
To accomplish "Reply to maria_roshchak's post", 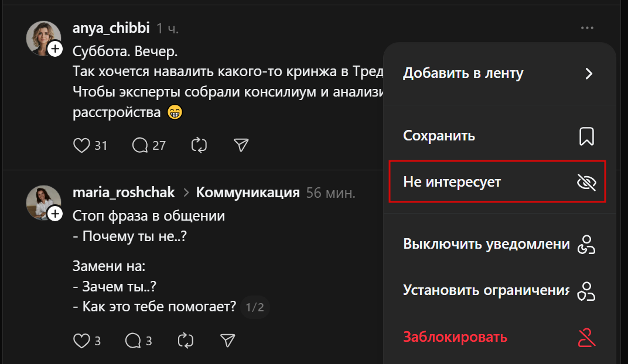I will click(x=134, y=340).
